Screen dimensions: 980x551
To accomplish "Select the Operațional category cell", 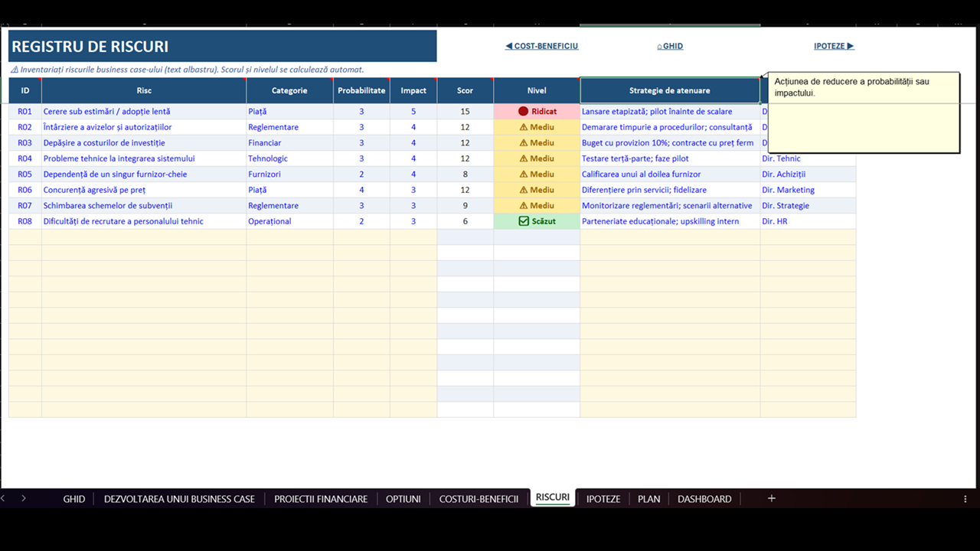I will (x=289, y=221).
